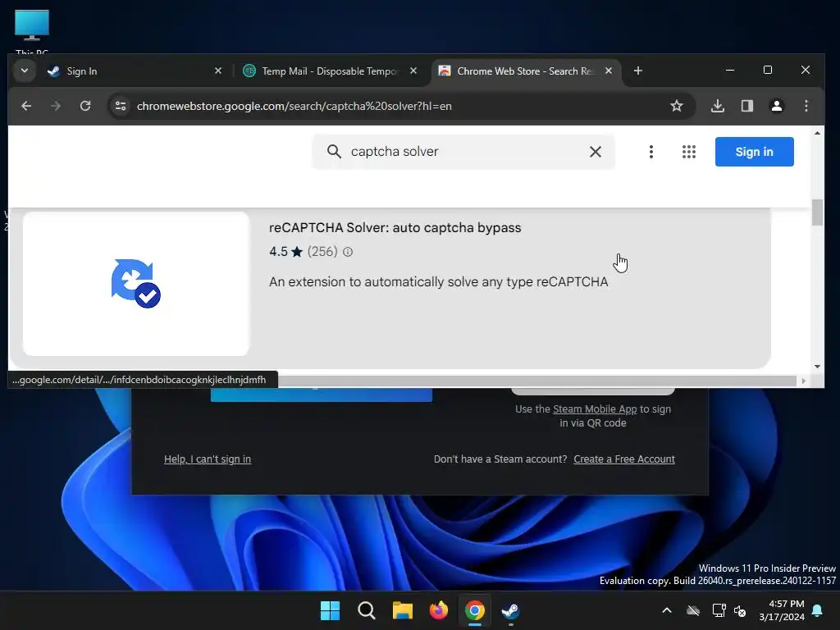The image size is (840, 630).
Task: Click the Chrome taskbar icon
Action: click(x=475, y=610)
